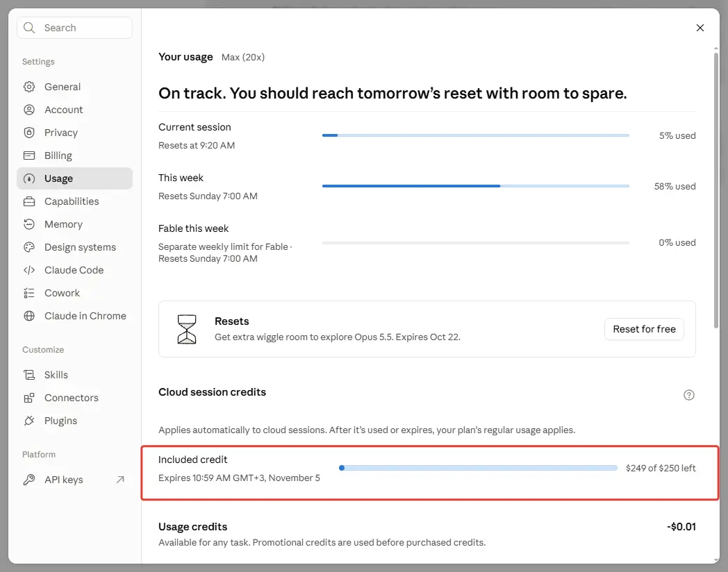Click the globe icon beside Claude in Chrome
The image size is (728, 572).
pos(29,316)
